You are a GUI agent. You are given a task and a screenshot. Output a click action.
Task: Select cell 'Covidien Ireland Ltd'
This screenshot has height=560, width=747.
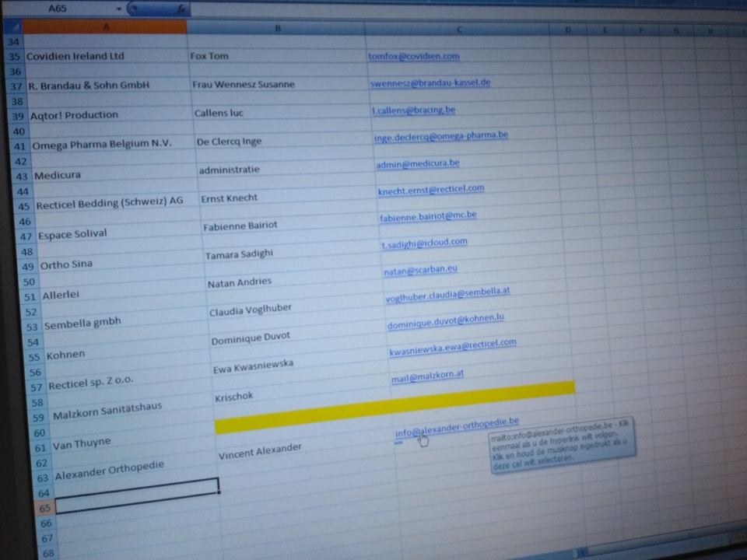pyautogui.click(x=75, y=56)
